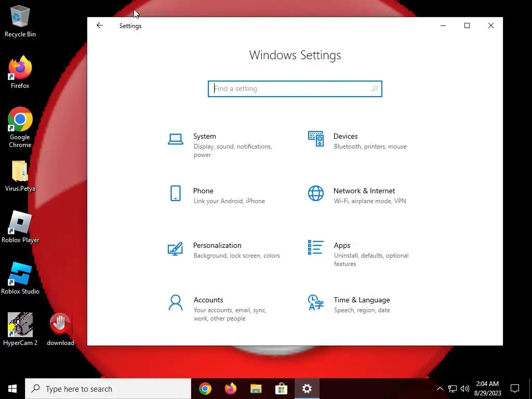The image size is (532, 399).
Task: Maximize the Settings window
Action: 467,25
